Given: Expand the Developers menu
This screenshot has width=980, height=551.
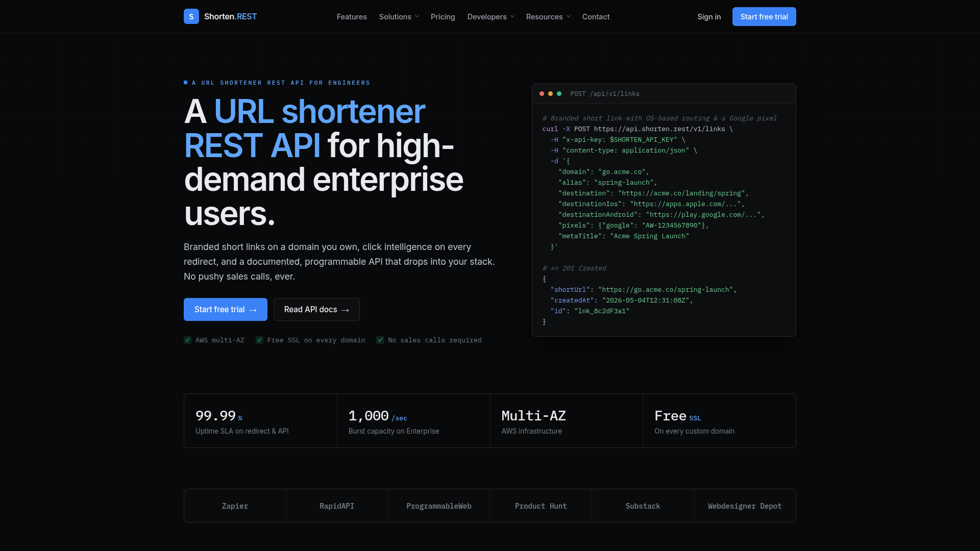Looking at the screenshot, I should coord(491,17).
